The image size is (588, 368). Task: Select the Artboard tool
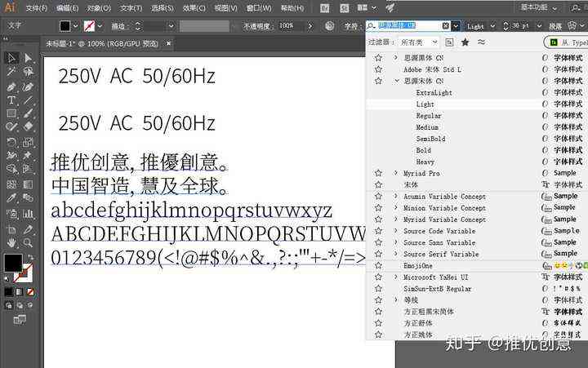pyautogui.click(x=11, y=230)
